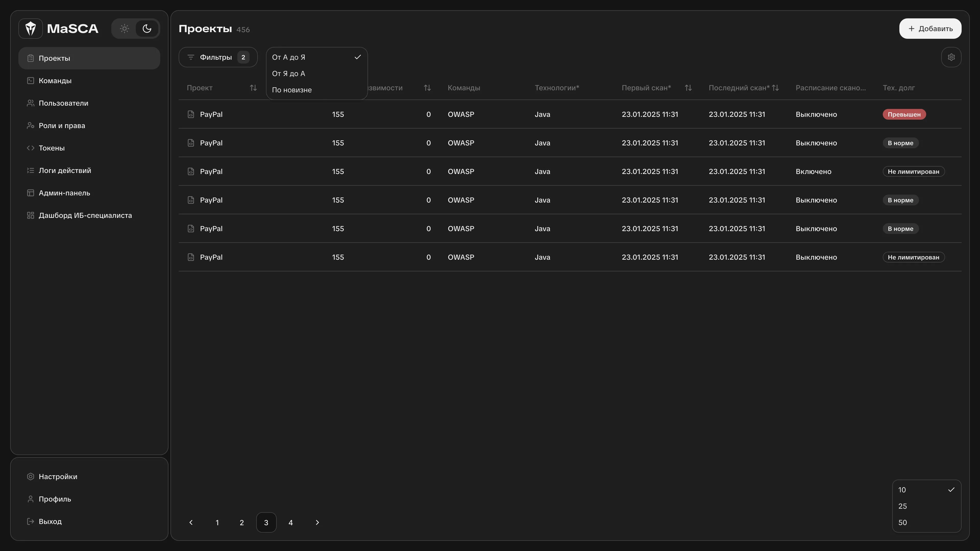The width and height of the screenshot is (980, 551).
Task: Click the red Превышен status badge
Action: coord(904,115)
